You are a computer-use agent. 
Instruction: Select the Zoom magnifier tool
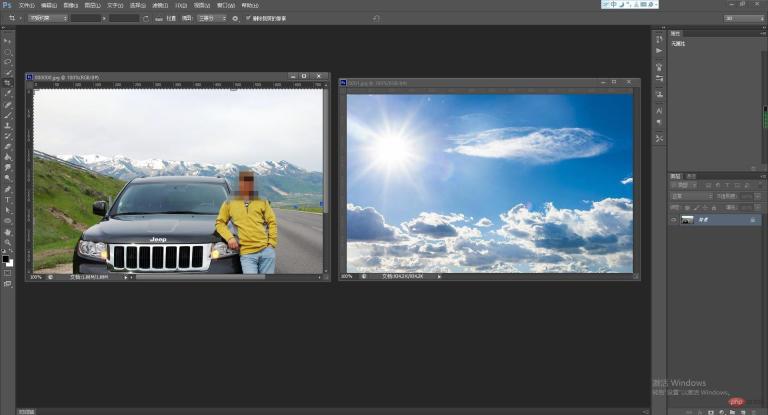coord(7,243)
